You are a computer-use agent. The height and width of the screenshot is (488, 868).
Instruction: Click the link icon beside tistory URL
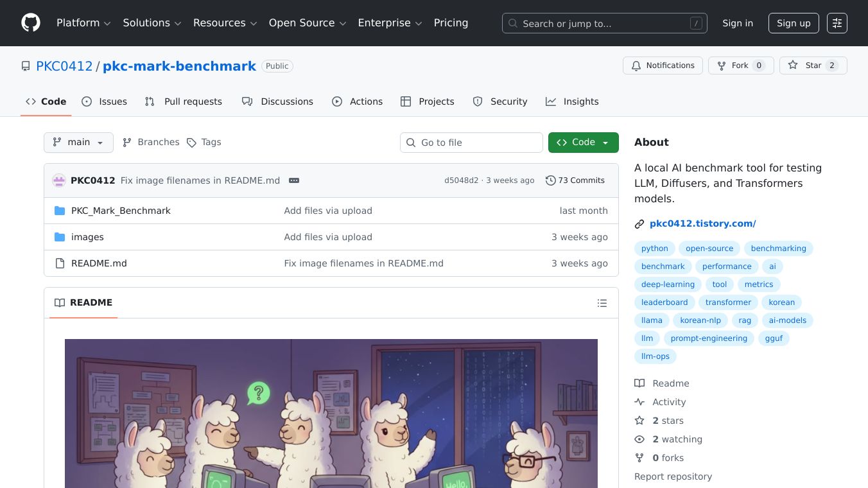pos(639,224)
